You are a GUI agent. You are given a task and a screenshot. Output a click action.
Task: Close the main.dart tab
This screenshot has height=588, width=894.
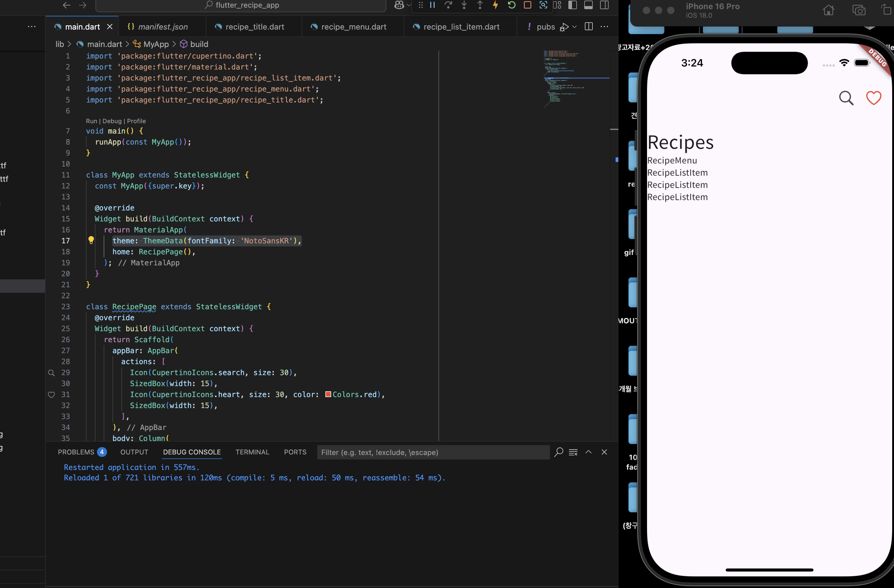[x=110, y=27]
